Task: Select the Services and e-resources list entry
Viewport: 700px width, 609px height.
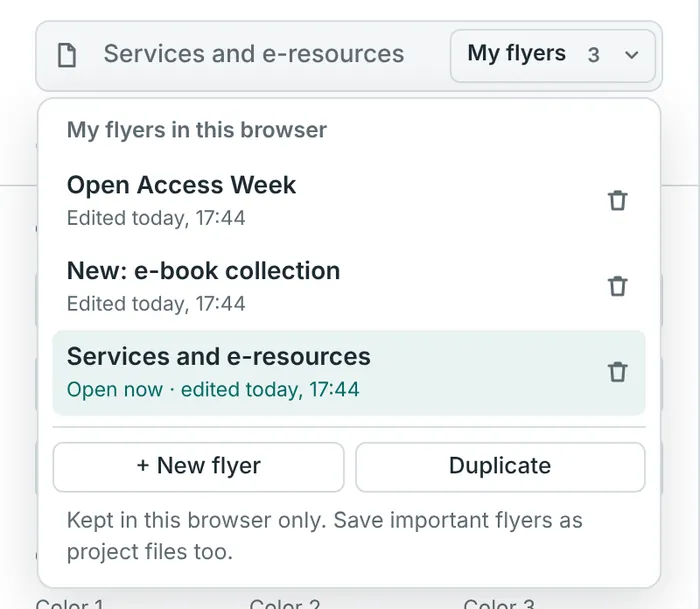Action: point(349,373)
